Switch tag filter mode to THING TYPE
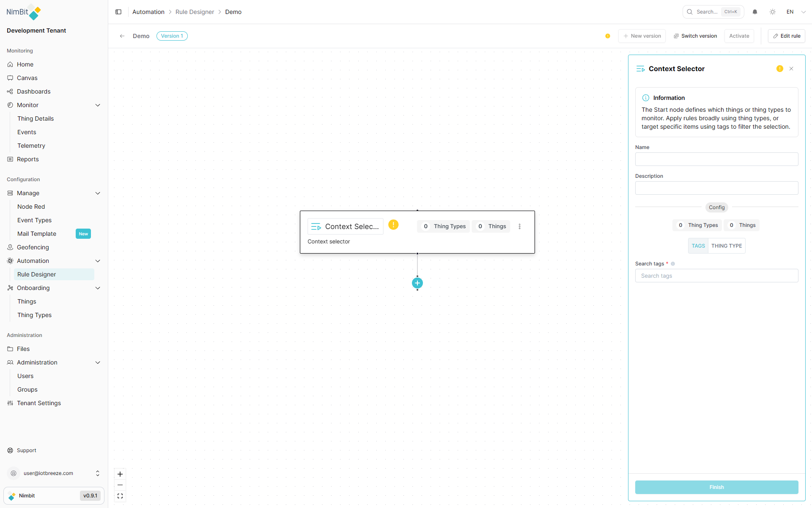This screenshot has width=812, height=508. point(727,246)
